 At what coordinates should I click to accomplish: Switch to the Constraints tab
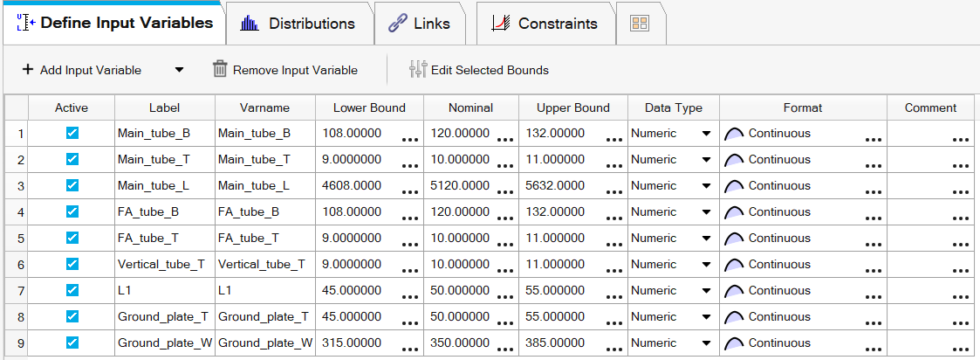[x=545, y=24]
